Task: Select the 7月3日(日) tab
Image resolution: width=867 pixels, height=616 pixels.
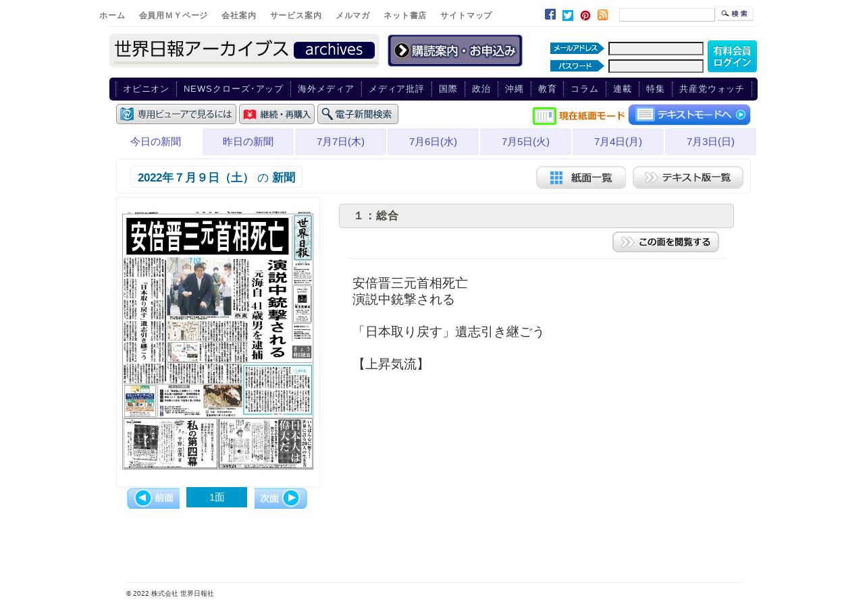Action: point(711,142)
